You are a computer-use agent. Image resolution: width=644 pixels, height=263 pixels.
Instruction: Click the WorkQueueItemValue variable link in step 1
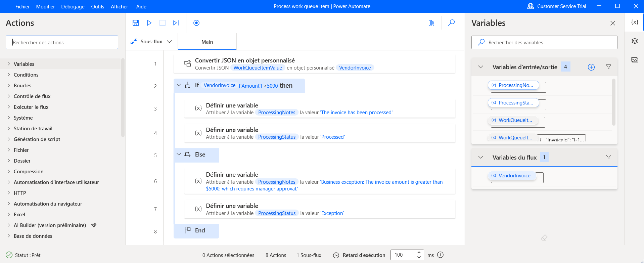pos(258,68)
